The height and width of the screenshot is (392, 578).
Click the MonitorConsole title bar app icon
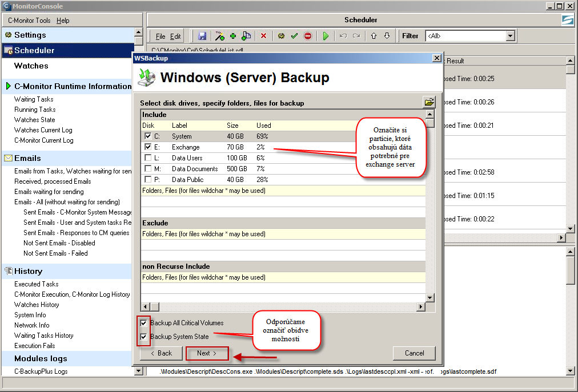[7, 6]
